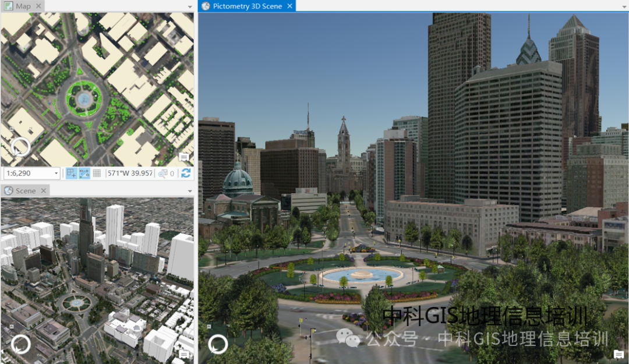Image resolution: width=629 pixels, height=364 pixels.
Task: Open the 1:6,290 map scale dropdown
Action: [x=56, y=174]
